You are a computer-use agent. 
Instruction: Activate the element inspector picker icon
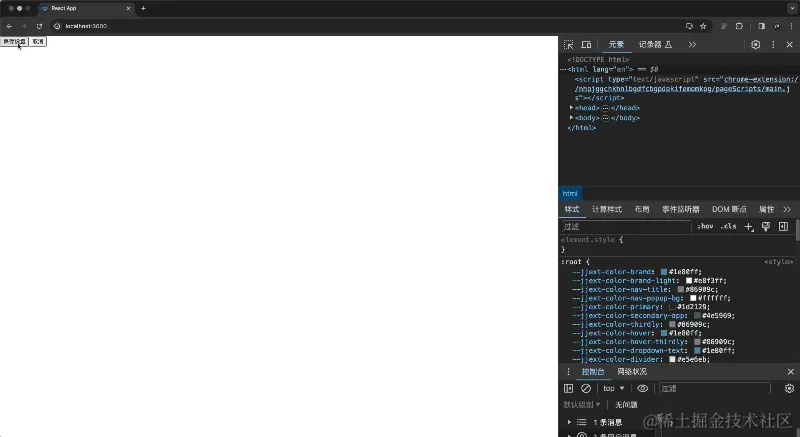click(x=568, y=45)
